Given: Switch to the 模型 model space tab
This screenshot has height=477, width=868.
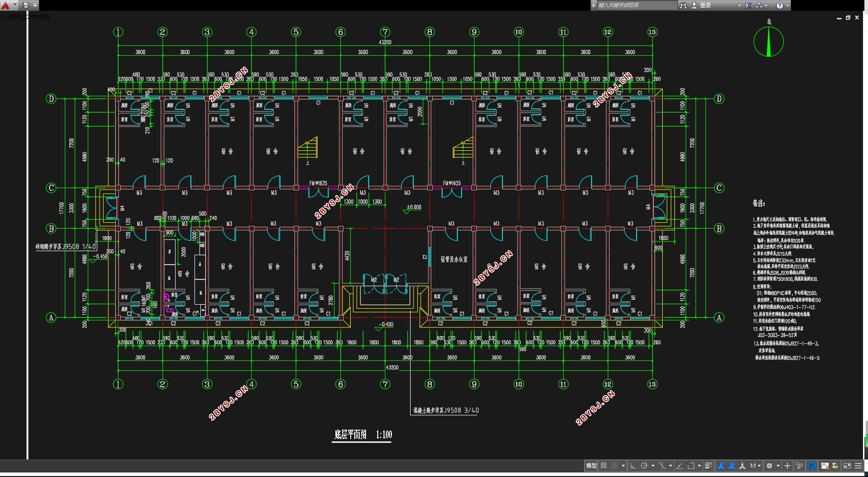Looking at the screenshot, I should pyautogui.click(x=591, y=466).
